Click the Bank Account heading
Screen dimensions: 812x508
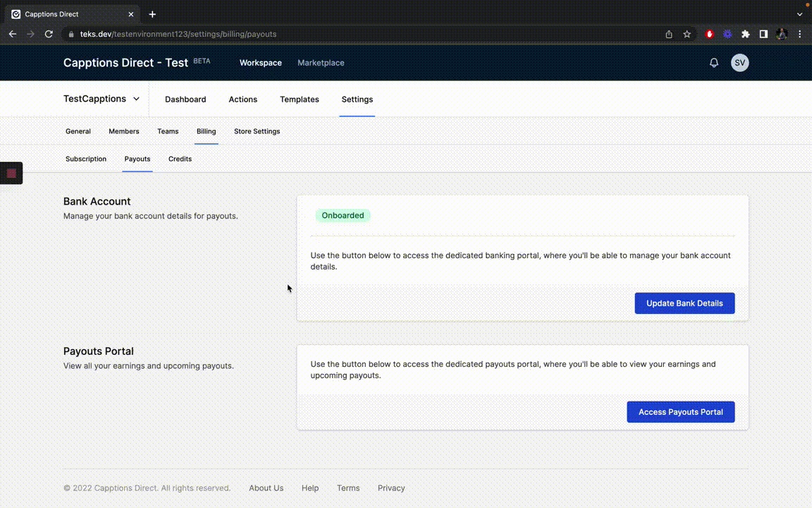tap(97, 202)
